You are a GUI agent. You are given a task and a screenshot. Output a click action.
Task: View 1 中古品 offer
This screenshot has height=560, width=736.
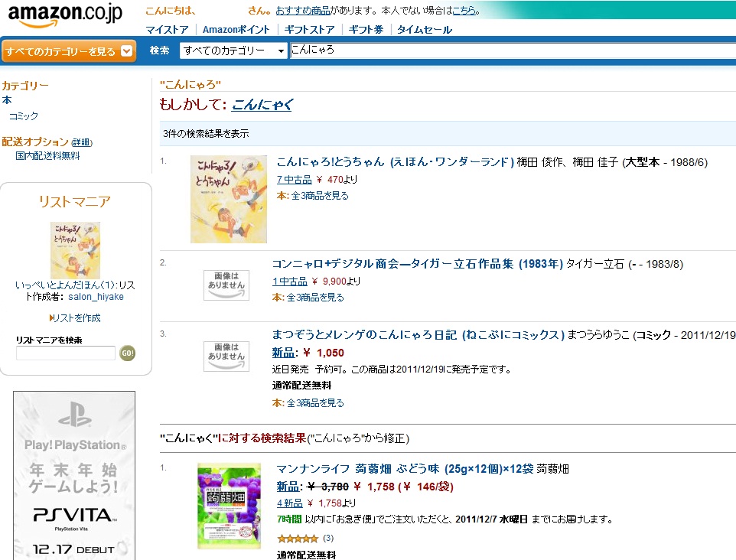coord(290,282)
